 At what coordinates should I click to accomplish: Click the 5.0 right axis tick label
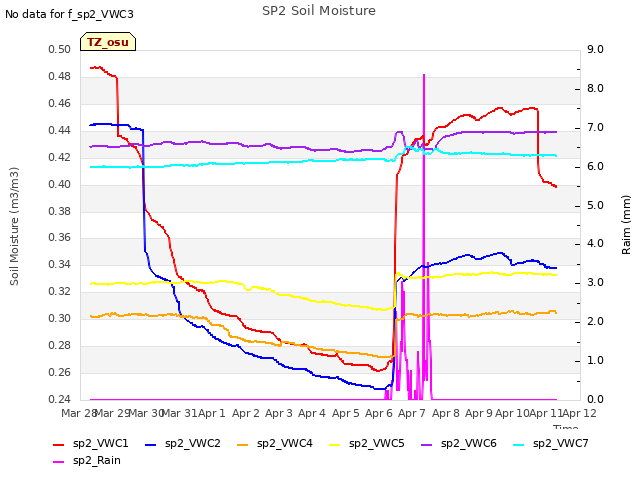point(595,205)
